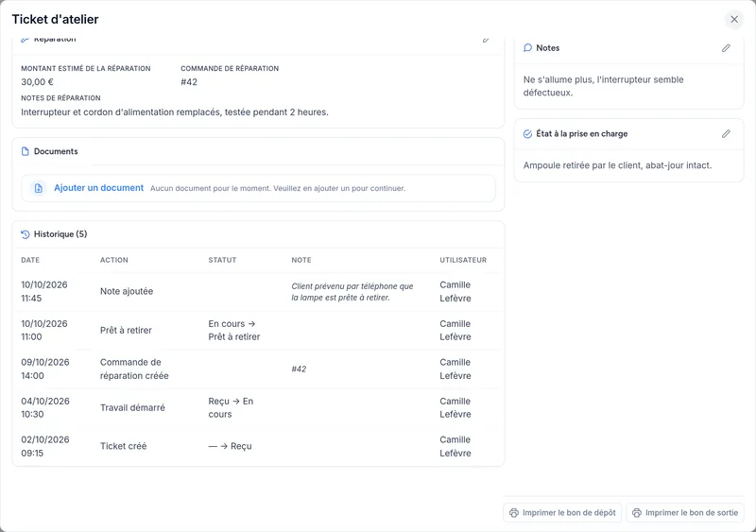Close the Ticket d'atelier dialog
756x532 pixels.
tap(734, 19)
